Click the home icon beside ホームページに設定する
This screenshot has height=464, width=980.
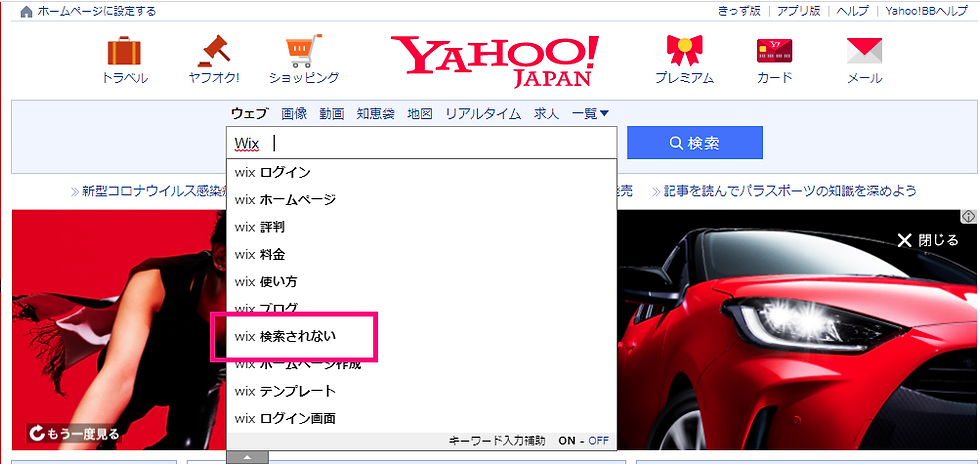(27, 11)
